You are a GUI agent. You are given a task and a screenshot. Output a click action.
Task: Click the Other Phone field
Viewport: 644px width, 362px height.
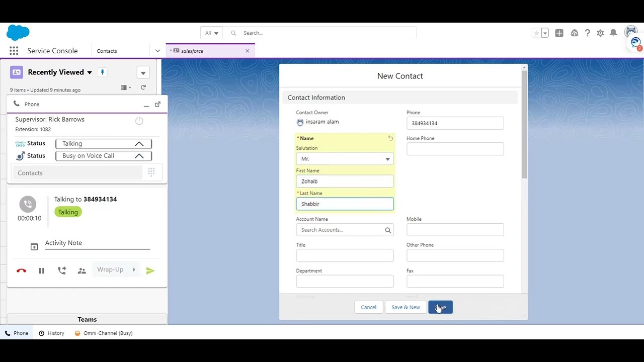(x=455, y=255)
